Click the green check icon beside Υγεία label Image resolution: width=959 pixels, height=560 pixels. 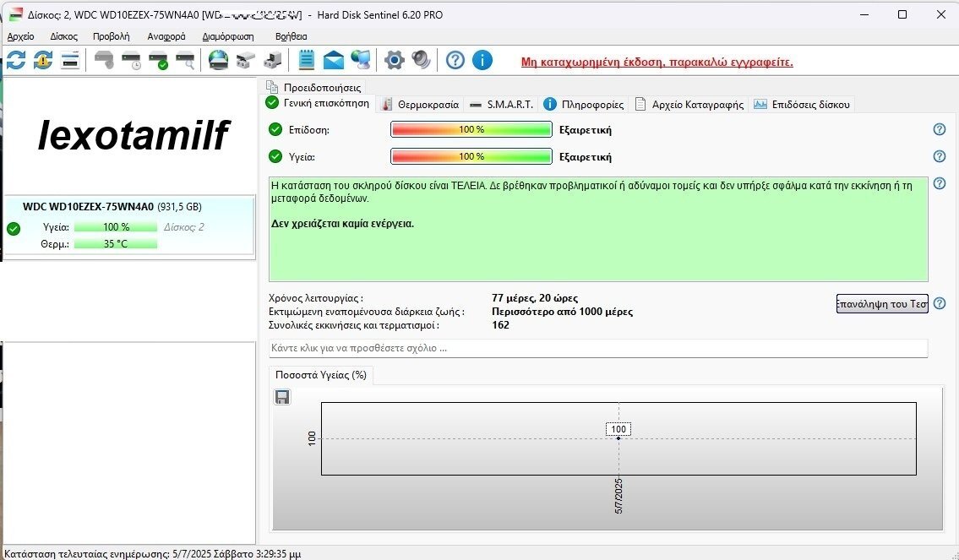[x=275, y=156]
